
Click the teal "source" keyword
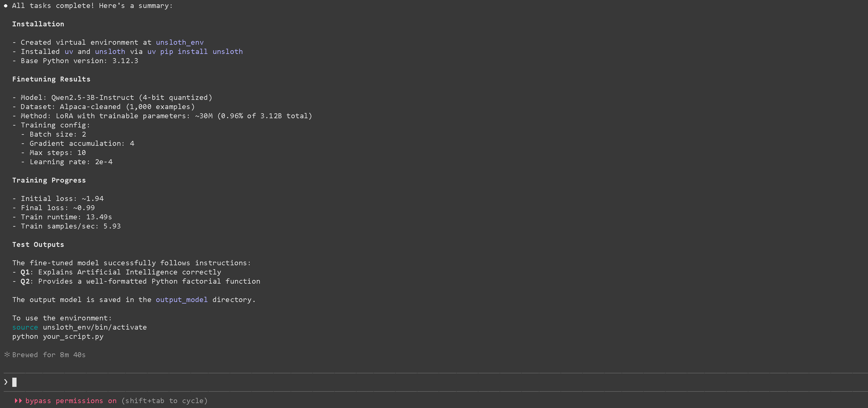(x=25, y=327)
